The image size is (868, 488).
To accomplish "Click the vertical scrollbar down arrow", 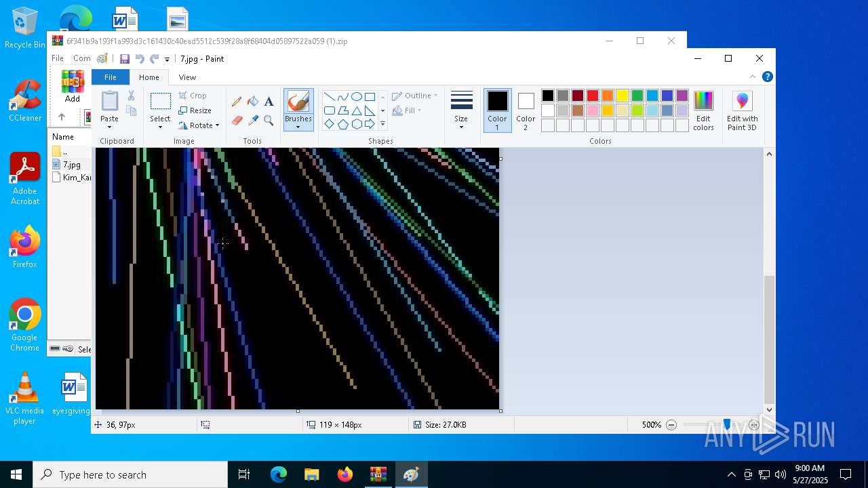I will click(x=769, y=409).
